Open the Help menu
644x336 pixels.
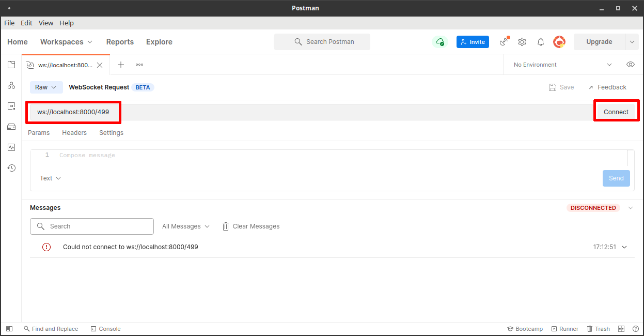pyautogui.click(x=67, y=23)
